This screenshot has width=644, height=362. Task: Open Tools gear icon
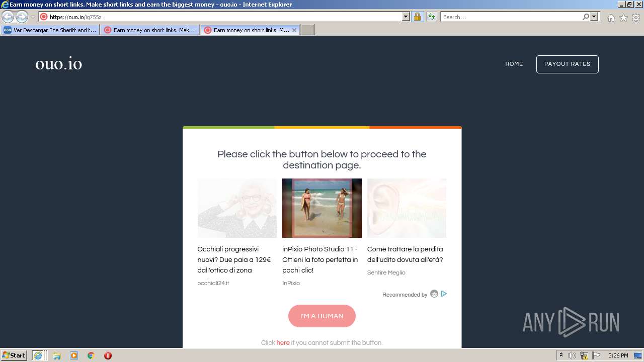point(636,18)
